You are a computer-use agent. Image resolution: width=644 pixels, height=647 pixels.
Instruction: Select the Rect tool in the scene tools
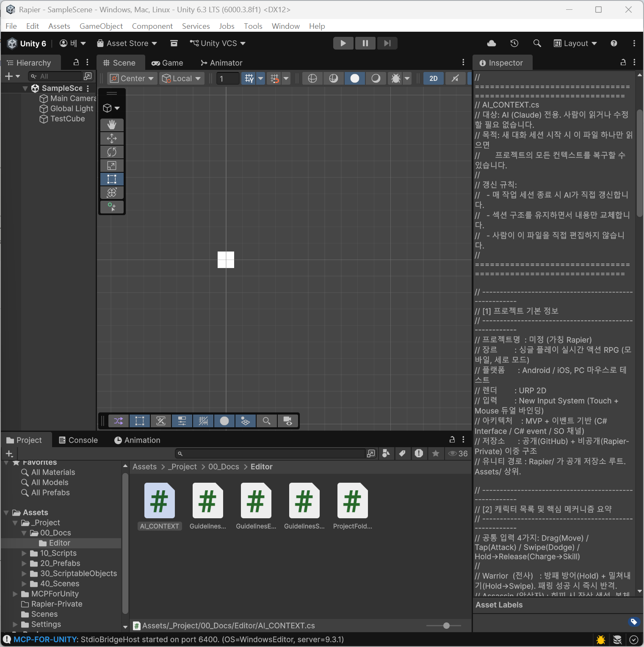coord(112,179)
